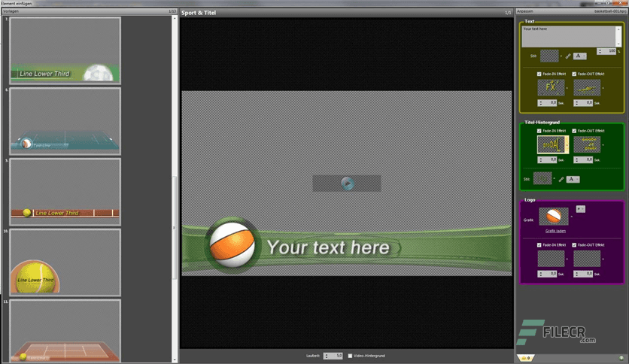Click the Text Fade-IN seconds stepper
Image resolution: width=629 pixels, height=364 pixels.
[547, 103]
